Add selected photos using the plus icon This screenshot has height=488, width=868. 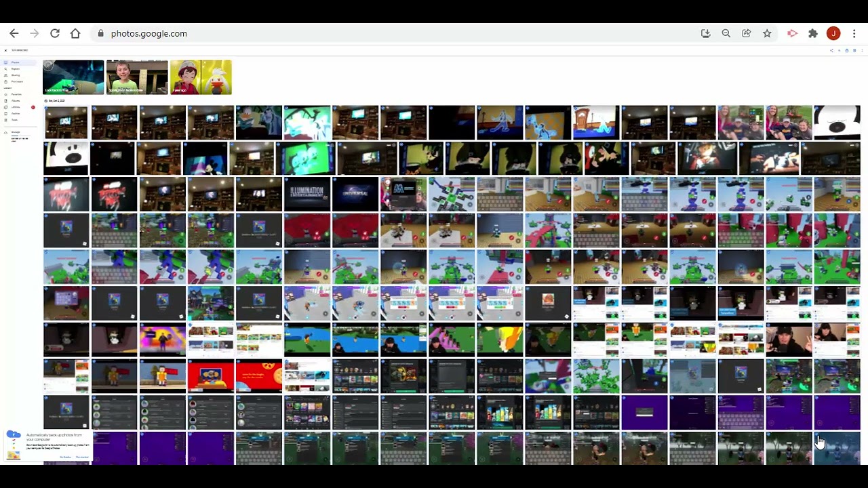[x=840, y=50]
